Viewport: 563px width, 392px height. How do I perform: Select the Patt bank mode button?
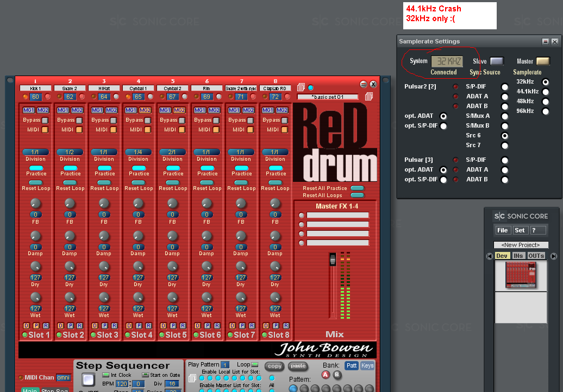tap(352, 365)
